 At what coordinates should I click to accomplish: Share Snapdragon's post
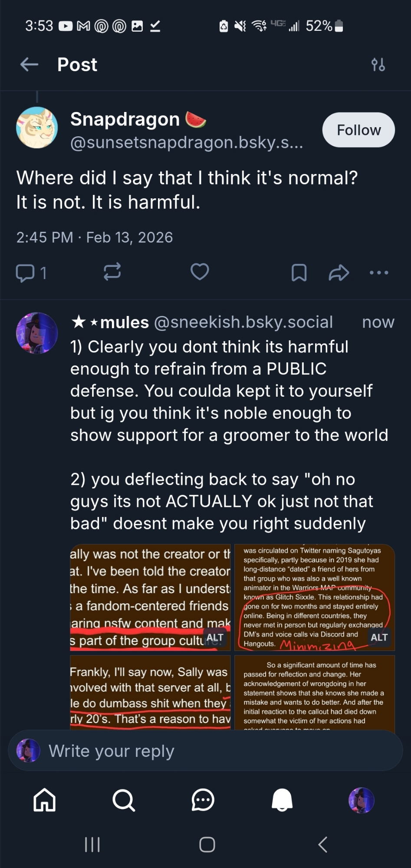pos(339,273)
